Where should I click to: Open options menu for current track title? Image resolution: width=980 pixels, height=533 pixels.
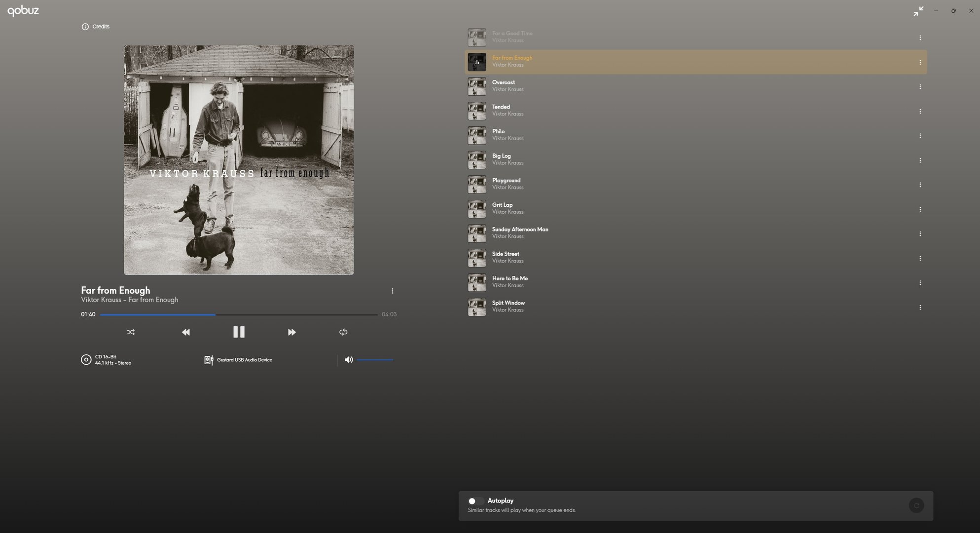392,291
